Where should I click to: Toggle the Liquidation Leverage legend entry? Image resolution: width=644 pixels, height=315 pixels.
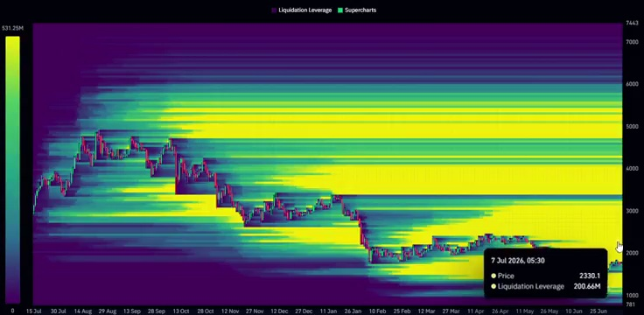(x=302, y=10)
